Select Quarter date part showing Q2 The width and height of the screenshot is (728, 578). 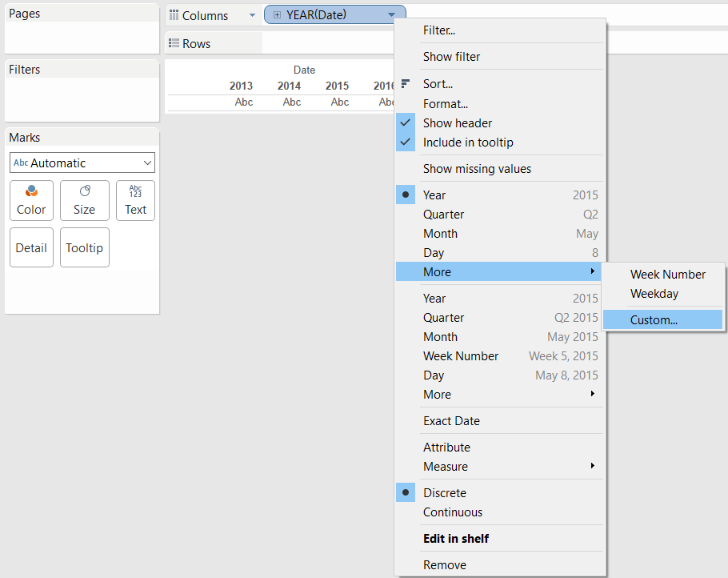coord(444,215)
